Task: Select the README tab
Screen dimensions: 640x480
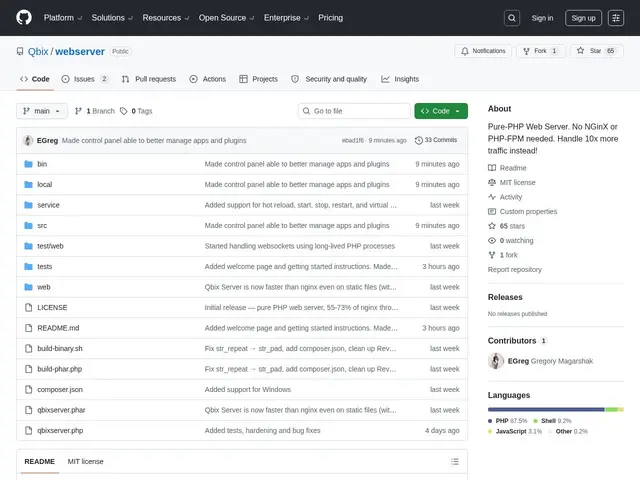Action: [40, 462]
